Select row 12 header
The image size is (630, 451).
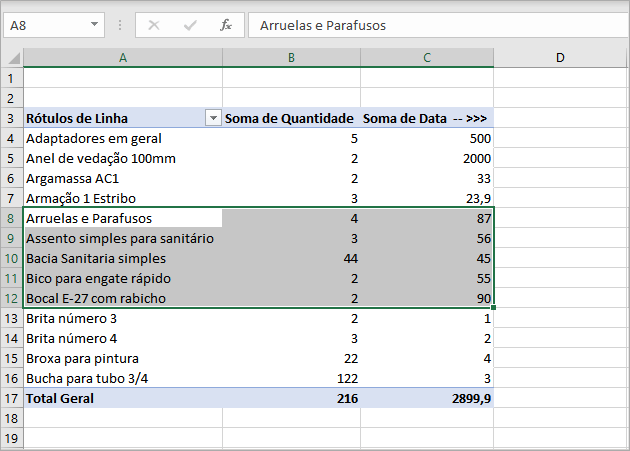(11, 298)
